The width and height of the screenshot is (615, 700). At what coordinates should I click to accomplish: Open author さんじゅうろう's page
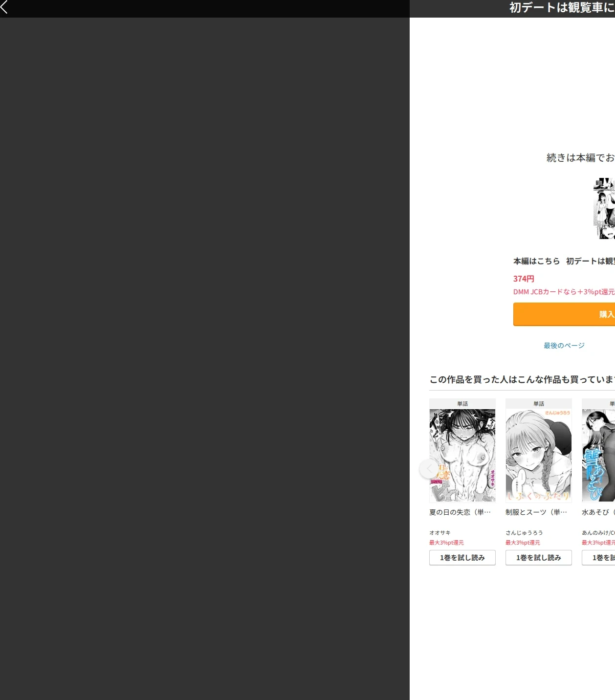coord(524,533)
